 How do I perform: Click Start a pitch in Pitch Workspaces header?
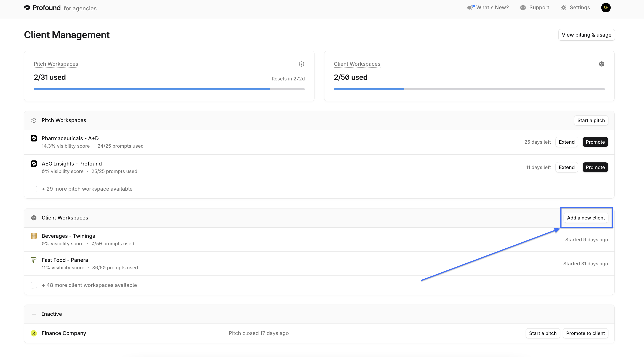click(x=591, y=120)
